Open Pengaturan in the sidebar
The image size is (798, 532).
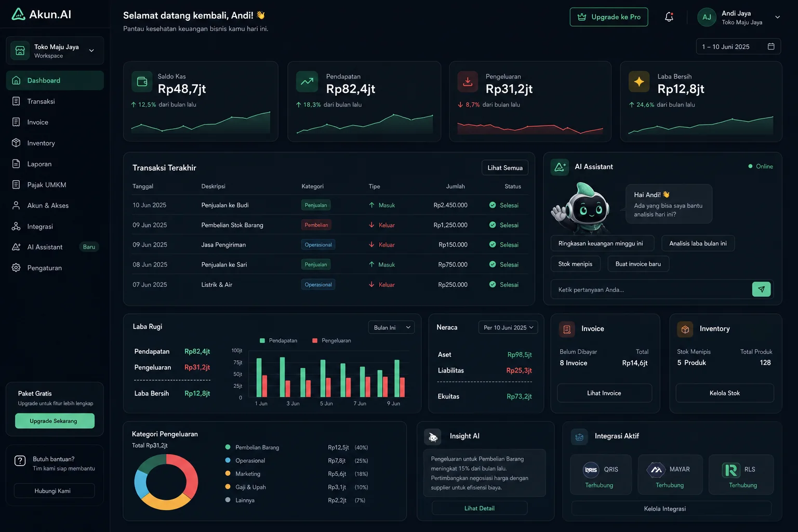point(55,268)
